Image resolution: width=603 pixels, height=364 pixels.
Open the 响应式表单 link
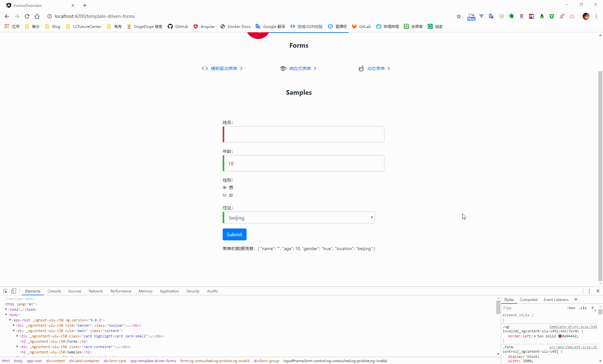tap(300, 68)
